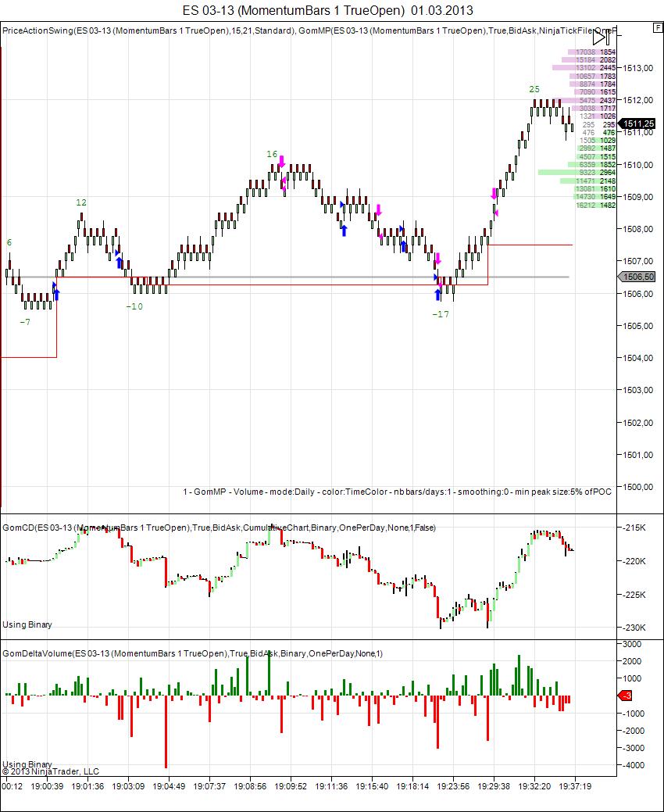Click the 1500,00 price axis label

pos(637,487)
